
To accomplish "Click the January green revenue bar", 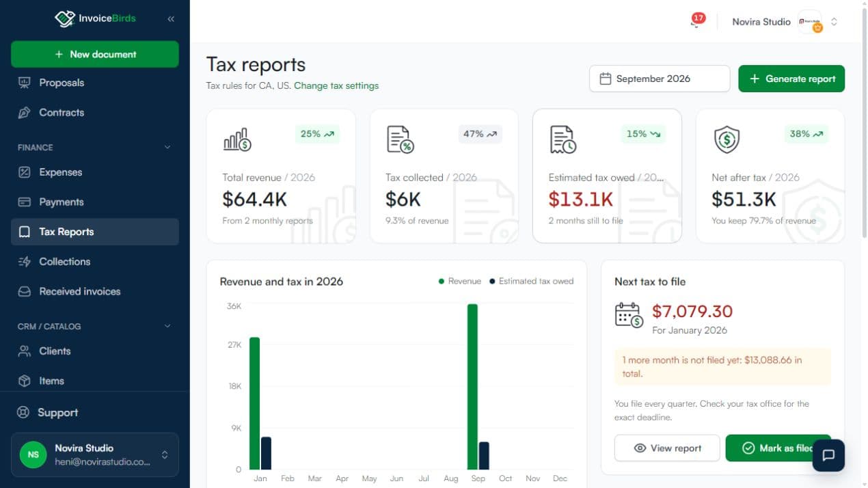I will (254, 403).
